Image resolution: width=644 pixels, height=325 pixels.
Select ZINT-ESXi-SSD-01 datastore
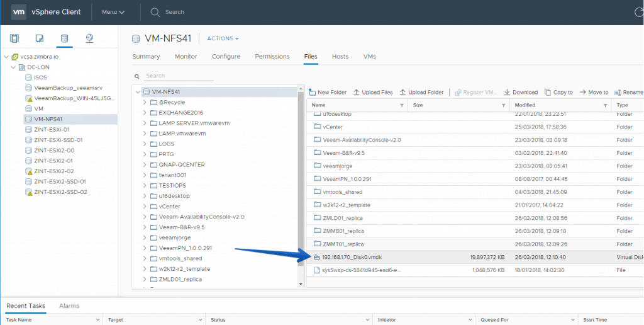pos(58,140)
